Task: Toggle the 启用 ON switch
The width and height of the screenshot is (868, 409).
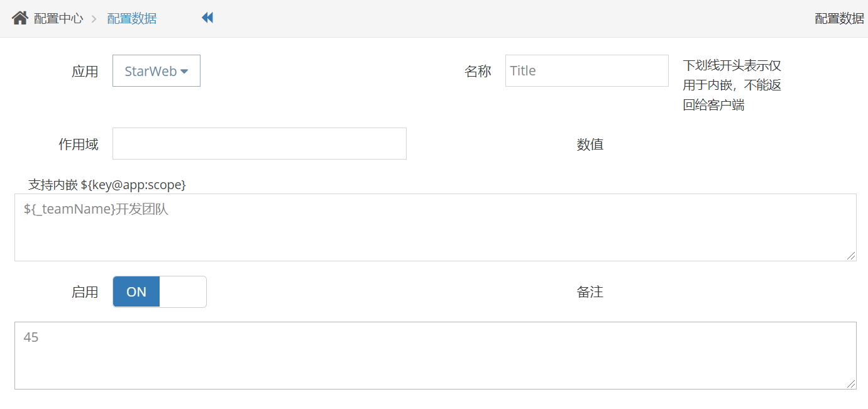Action: click(x=160, y=292)
